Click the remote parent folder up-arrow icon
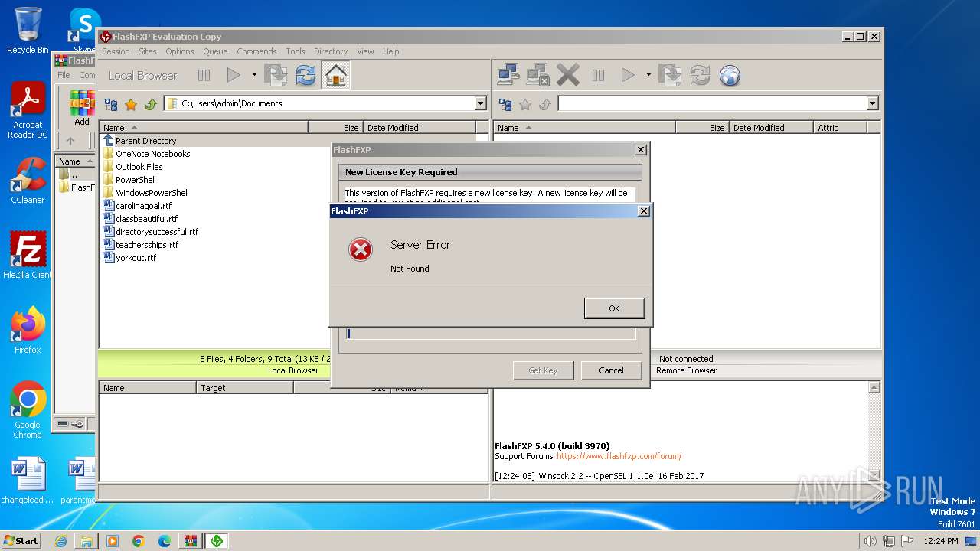This screenshot has width=980, height=551. point(545,104)
